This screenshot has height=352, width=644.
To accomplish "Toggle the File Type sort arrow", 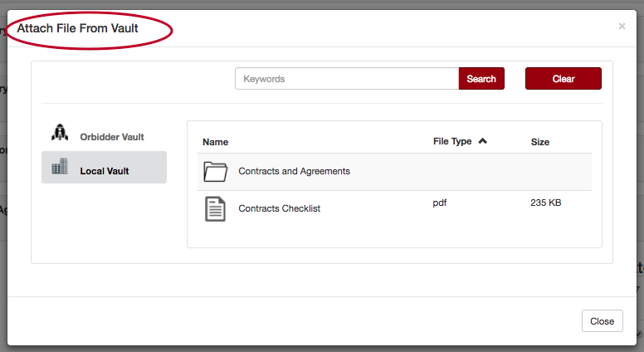I will click(x=483, y=141).
